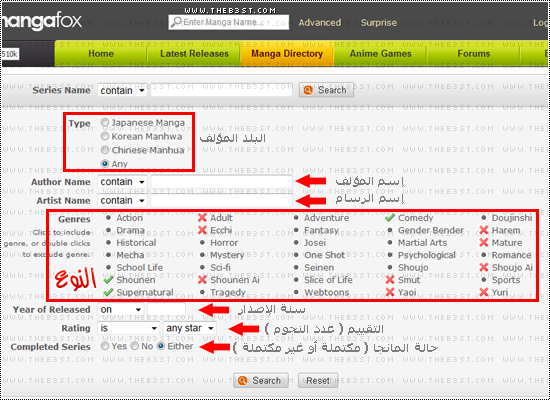Screen dimensions: 550x400
Task: Select the Japanese Manga type radio
Action: [x=105, y=122]
